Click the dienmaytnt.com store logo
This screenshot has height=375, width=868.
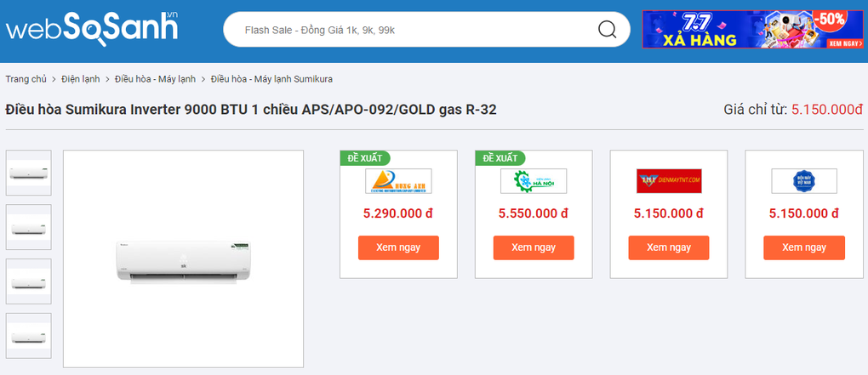click(669, 181)
